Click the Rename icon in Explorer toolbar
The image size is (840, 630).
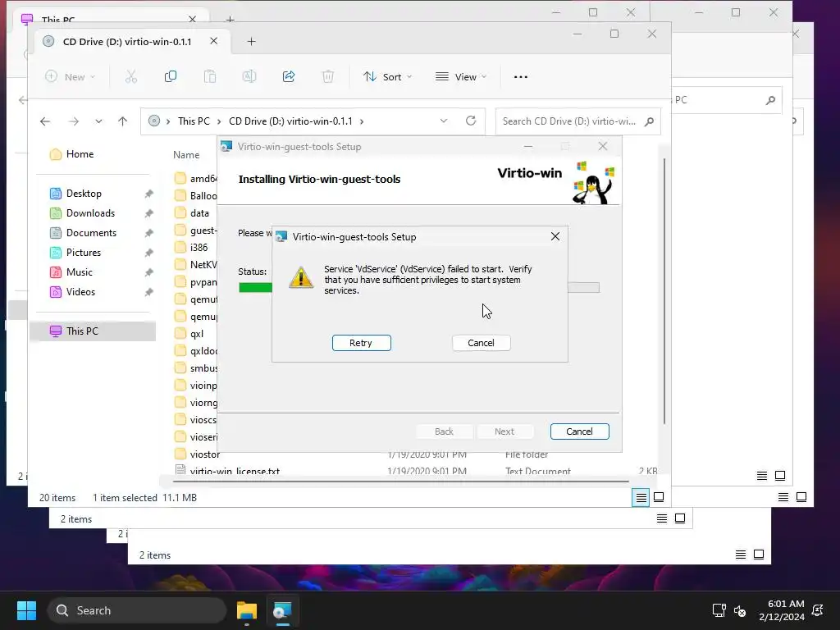249,76
